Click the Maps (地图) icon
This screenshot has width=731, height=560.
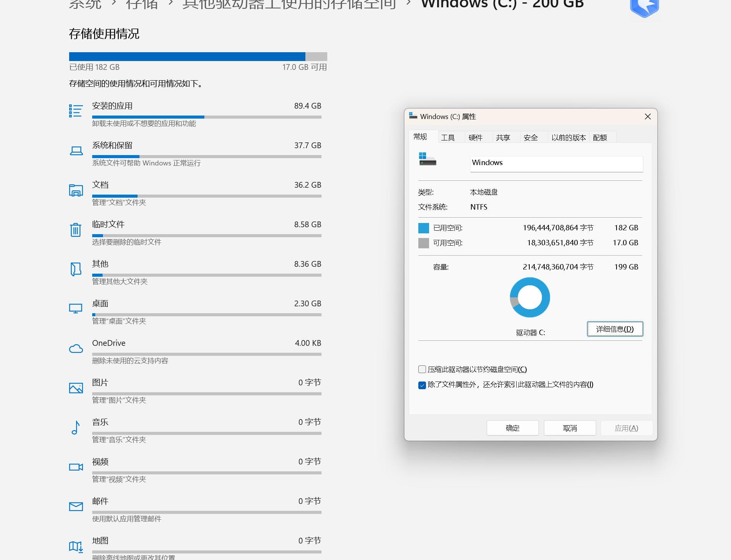coord(76,547)
